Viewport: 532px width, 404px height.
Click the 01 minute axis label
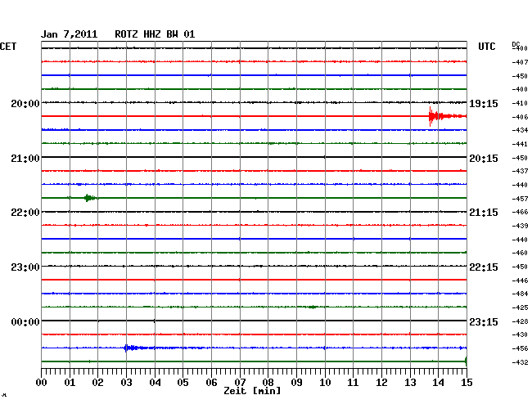click(70, 383)
